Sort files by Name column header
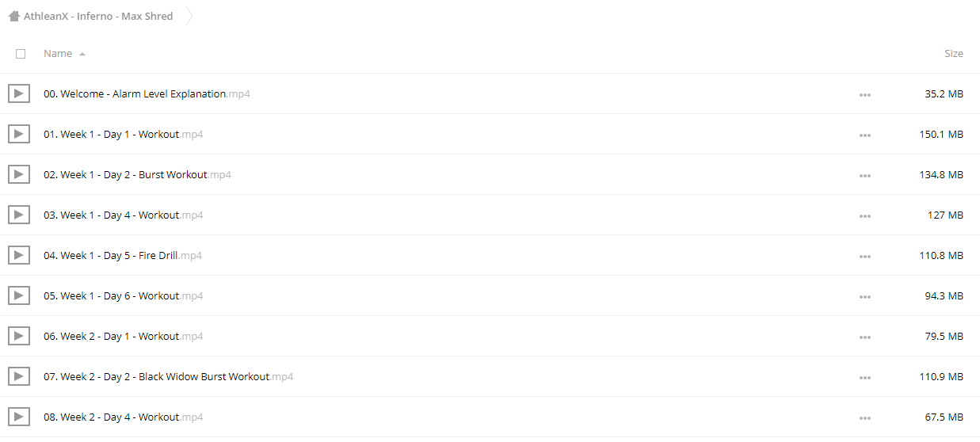This screenshot has width=980, height=442. coord(58,53)
